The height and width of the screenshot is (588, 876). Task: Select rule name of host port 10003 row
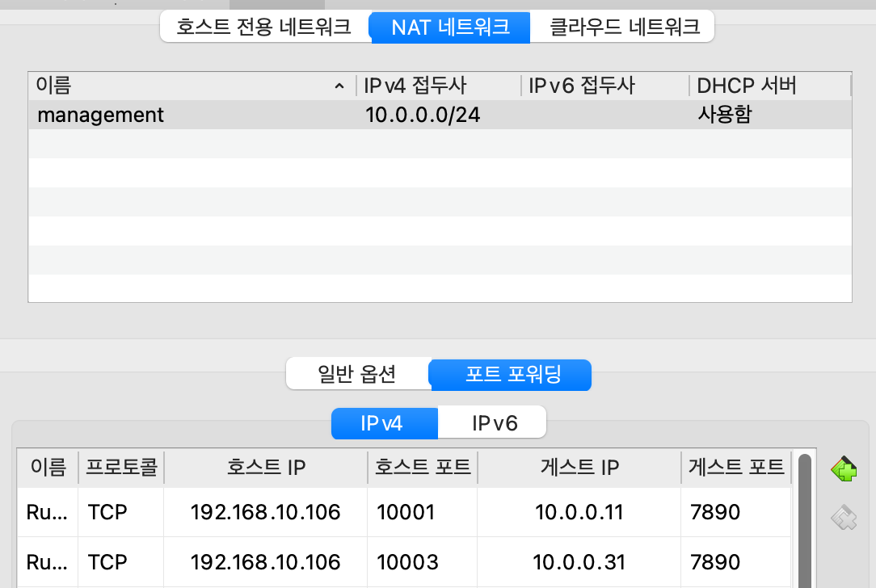point(48,562)
